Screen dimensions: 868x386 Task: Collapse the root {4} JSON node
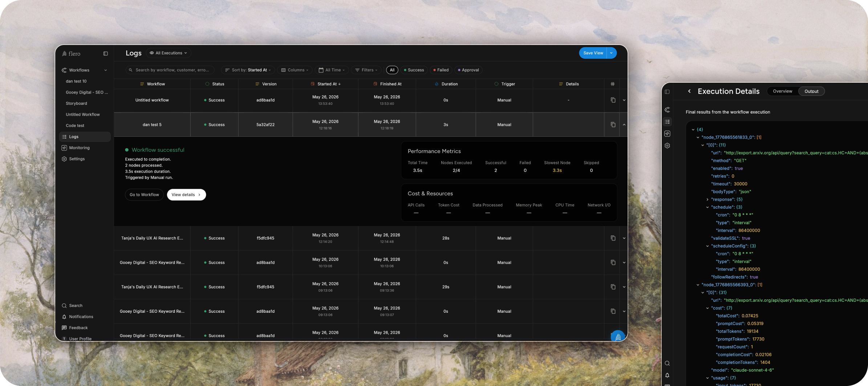coord(693,130)
